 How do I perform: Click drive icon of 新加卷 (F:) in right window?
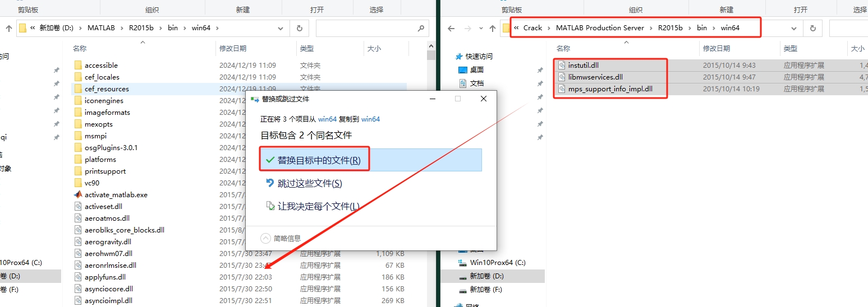(x=463, y=290)
